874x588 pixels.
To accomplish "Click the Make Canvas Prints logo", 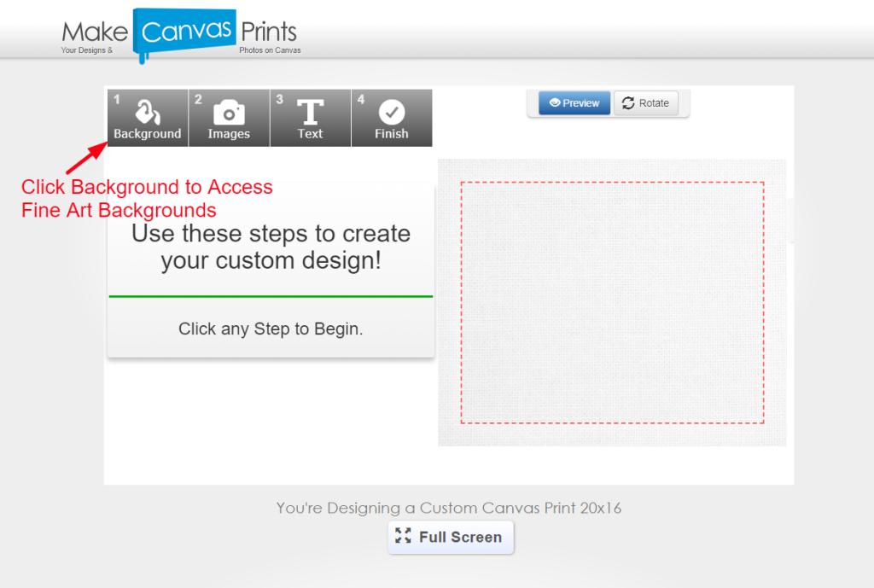I will [181, 34].
